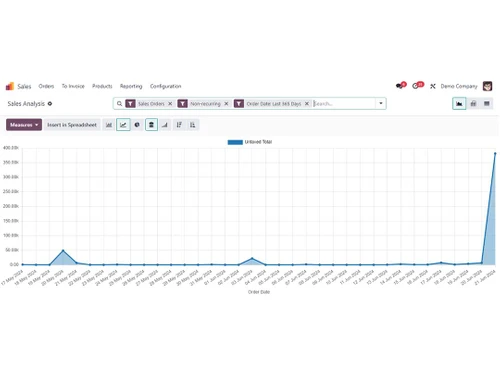Click the Non-recurring filter icon

183,104
